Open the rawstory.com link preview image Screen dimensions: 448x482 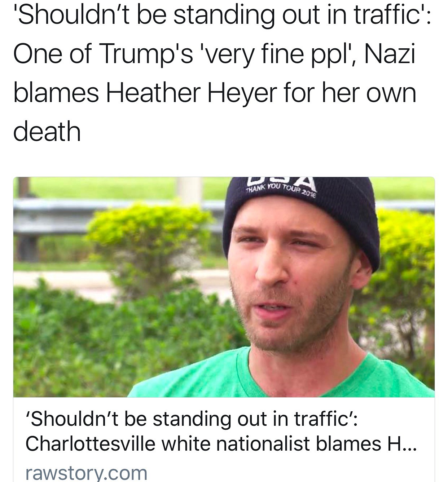tap(224, 287)
